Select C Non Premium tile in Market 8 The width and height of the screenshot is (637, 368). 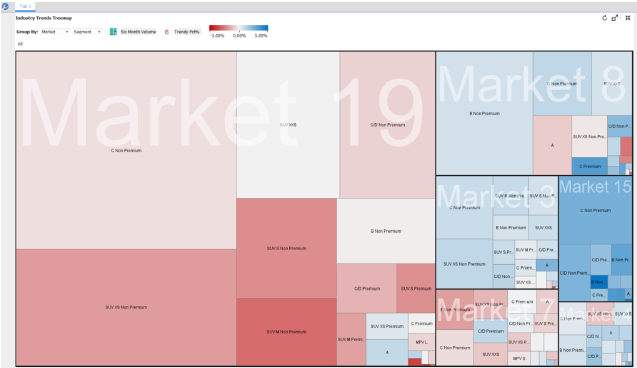pyautogui.click(x=562, y=83)
